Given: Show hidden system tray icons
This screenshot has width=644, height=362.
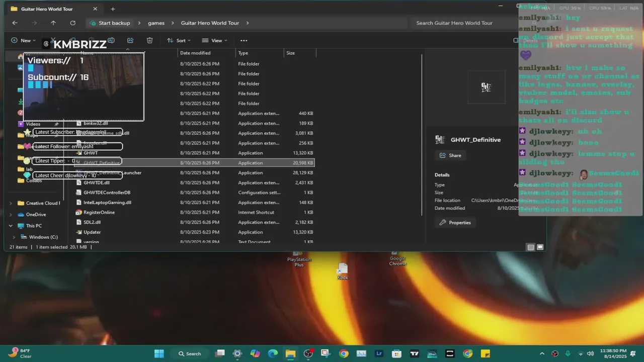Looking at the screenshot, I should [x=542, y=353].
